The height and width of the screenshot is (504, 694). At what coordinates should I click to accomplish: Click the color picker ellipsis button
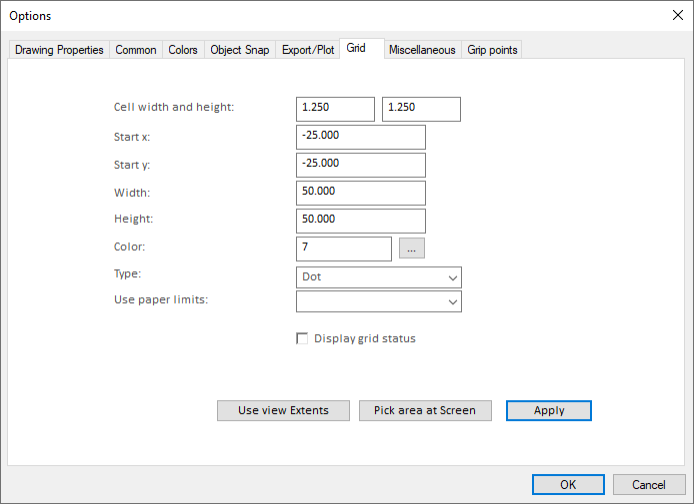(411, 249)
